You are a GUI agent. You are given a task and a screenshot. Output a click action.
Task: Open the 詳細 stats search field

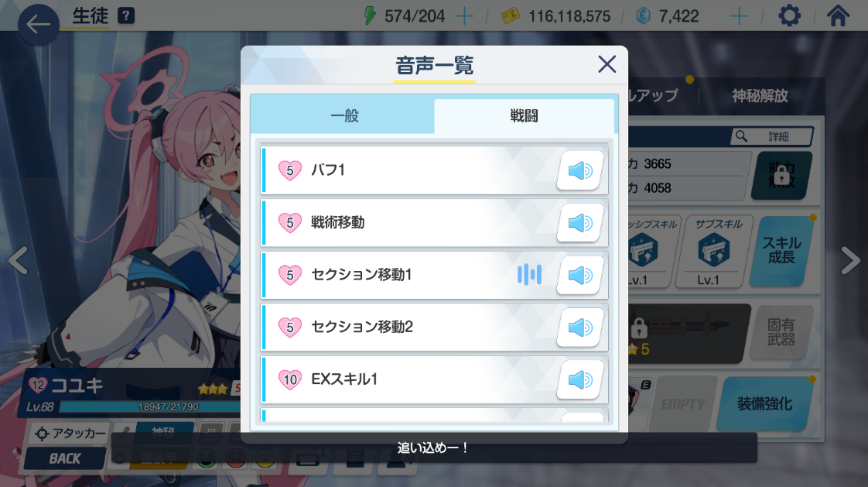[771, 136]
